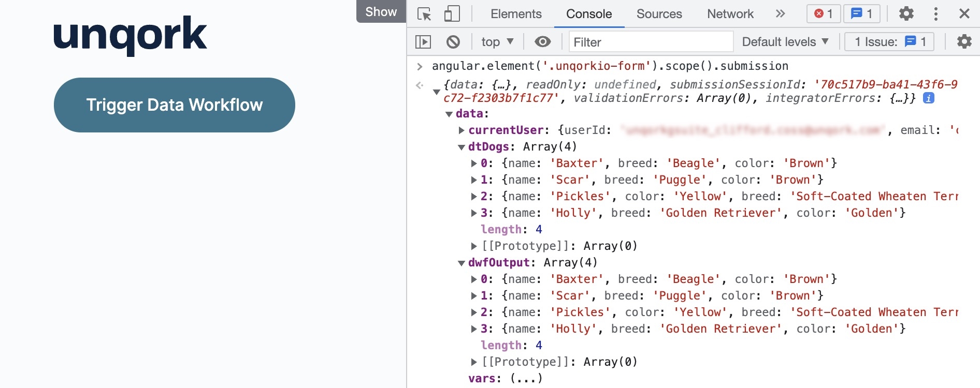Viewport: 980px width, 388px height.
Task: Collapse the data object
Action: pyautogui.click(x=449, y=114)
